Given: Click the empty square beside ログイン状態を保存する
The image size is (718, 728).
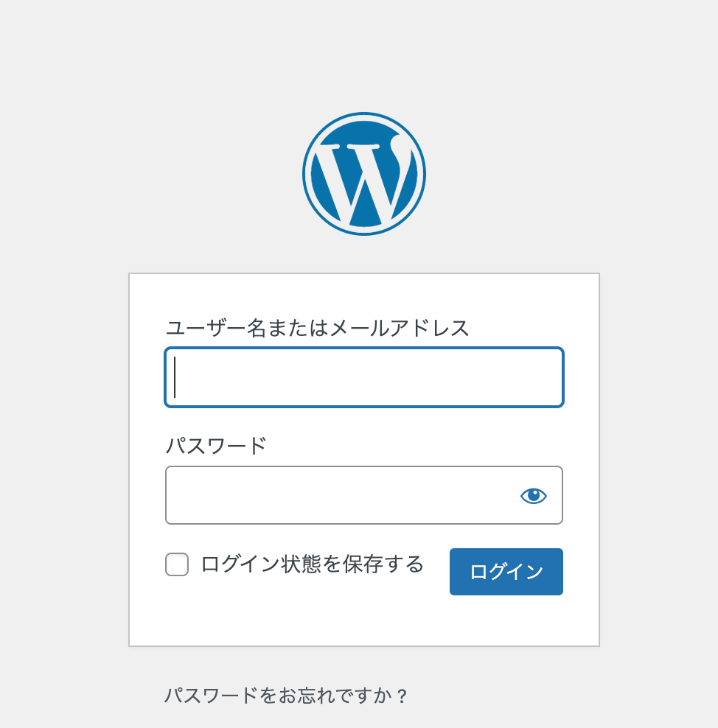Looking at the screenshot, I should coord(177,564).
